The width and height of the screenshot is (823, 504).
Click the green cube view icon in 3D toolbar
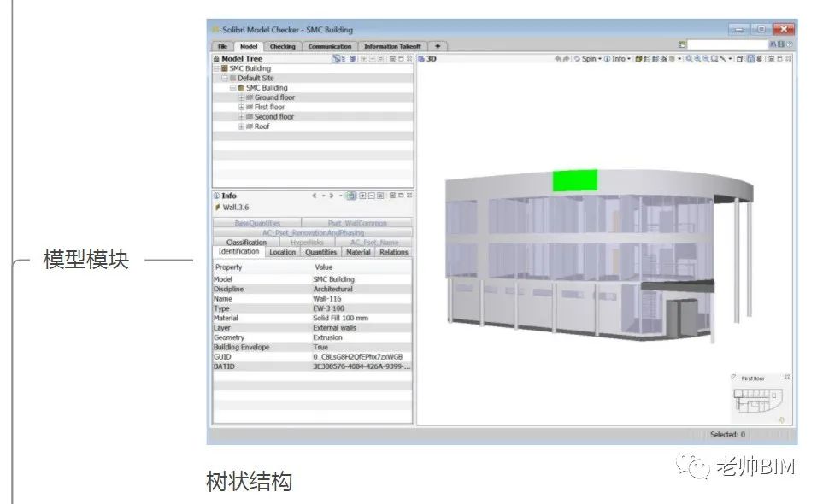[638, 59]
